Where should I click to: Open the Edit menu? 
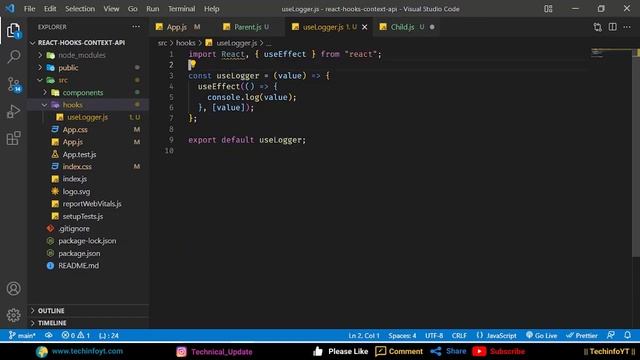click(x=50, y=9)
